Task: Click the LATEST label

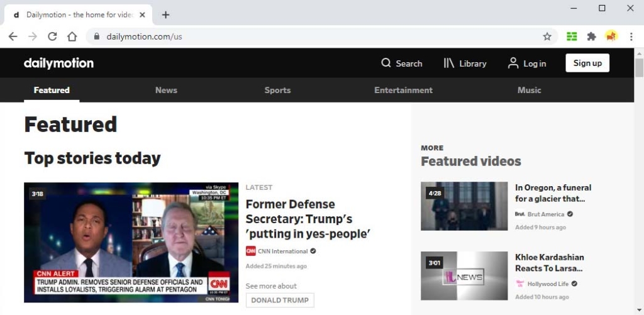Action: 259,187
